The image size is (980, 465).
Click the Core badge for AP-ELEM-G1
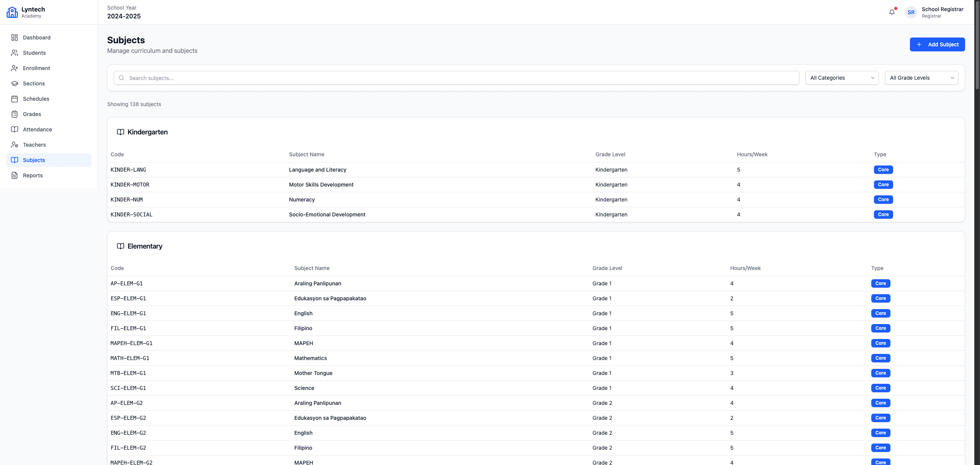880,283
